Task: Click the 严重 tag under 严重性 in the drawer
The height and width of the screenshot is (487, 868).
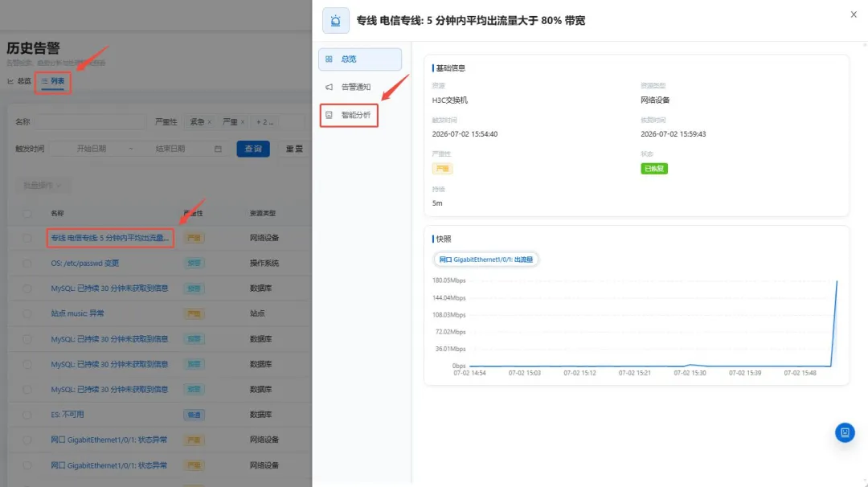Action: click(x=442, y=169)
